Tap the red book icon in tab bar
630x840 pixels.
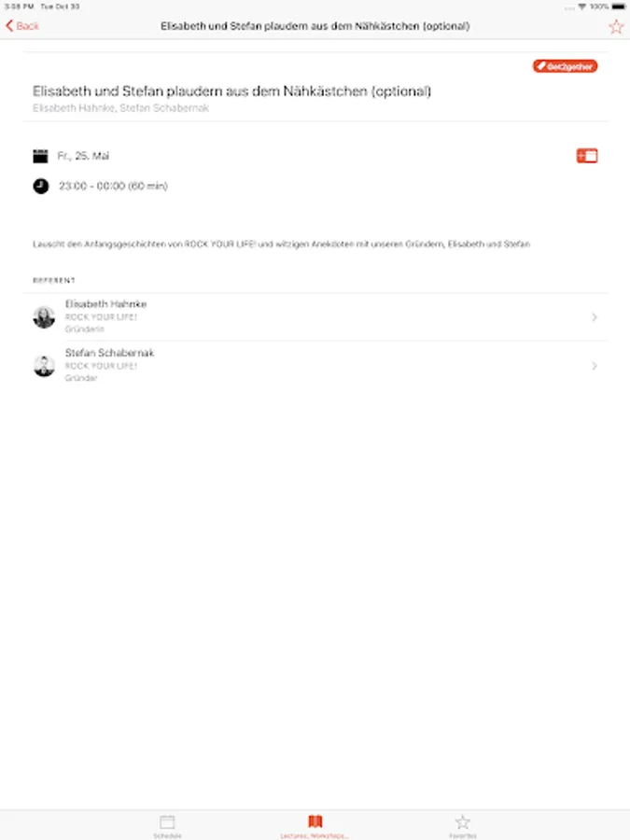pyautogui.click(x=315, y=821)
